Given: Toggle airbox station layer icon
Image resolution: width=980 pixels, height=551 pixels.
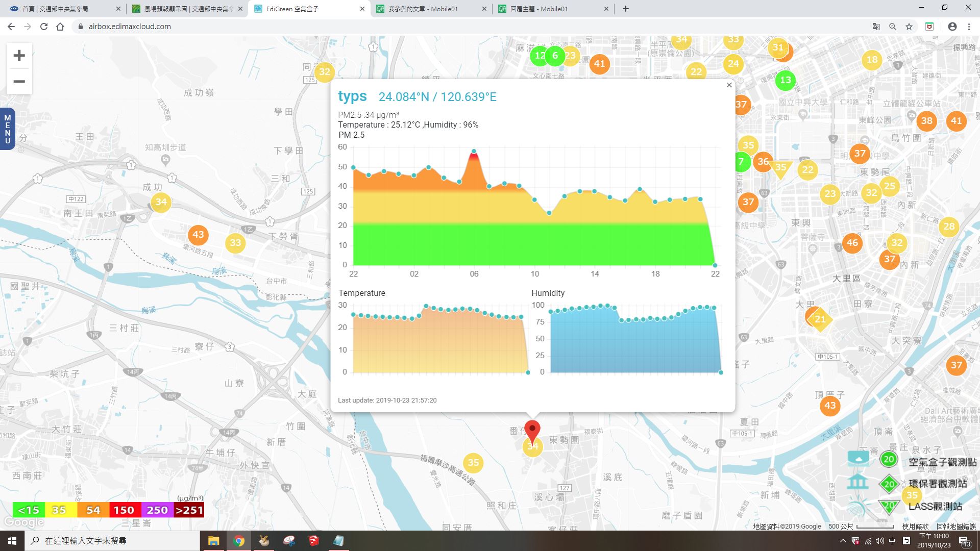Looking at the screenshot, I should click(x=858, y=458).
